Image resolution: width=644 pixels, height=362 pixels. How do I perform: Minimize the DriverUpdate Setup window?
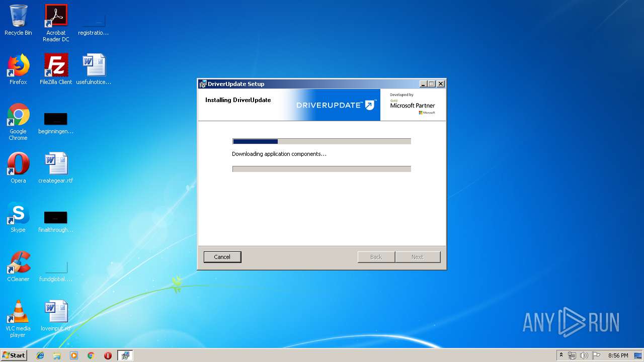click(x=423, y=84)
